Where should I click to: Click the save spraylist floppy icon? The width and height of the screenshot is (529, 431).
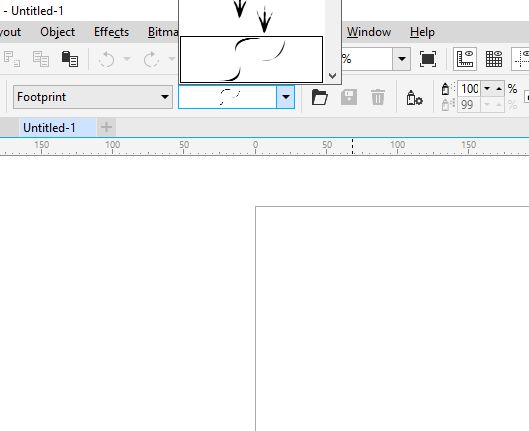349,97
